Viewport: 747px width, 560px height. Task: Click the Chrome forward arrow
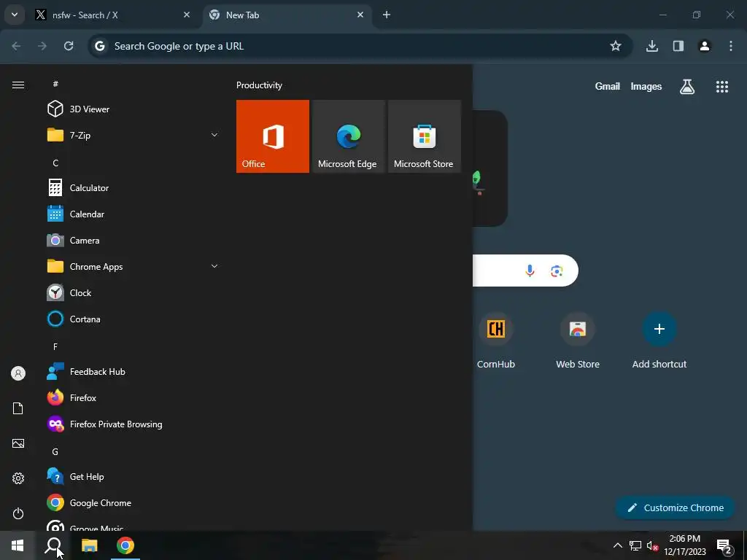pyautogui.click(x=42, y=46)
